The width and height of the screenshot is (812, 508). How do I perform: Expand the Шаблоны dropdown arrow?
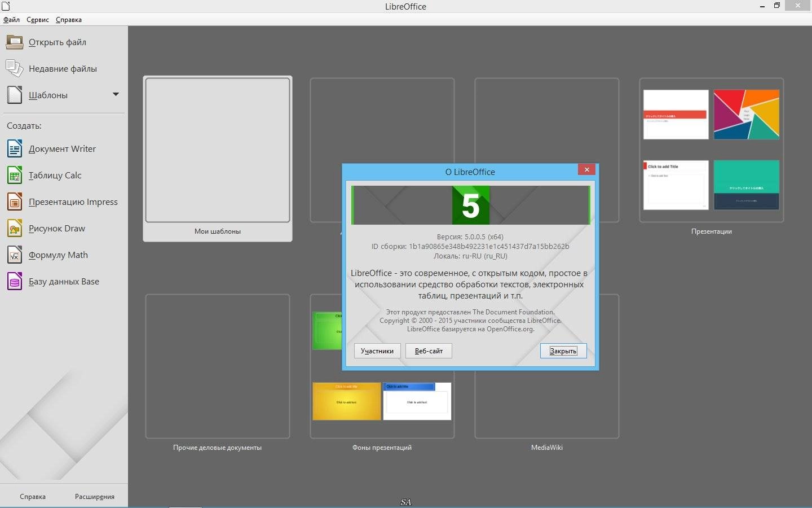point(116,94)
